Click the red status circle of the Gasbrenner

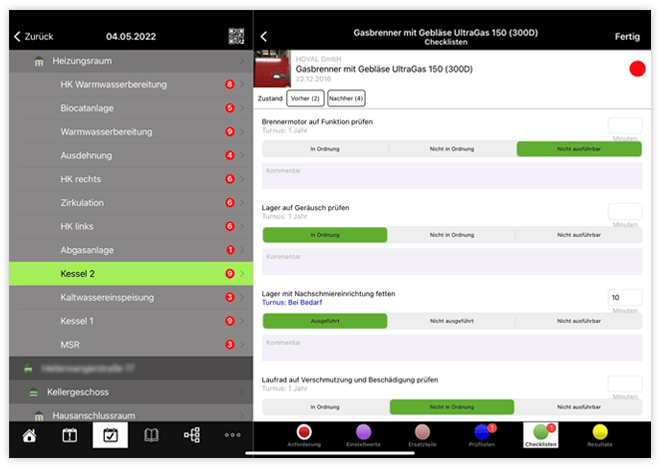tap(637, 69)
